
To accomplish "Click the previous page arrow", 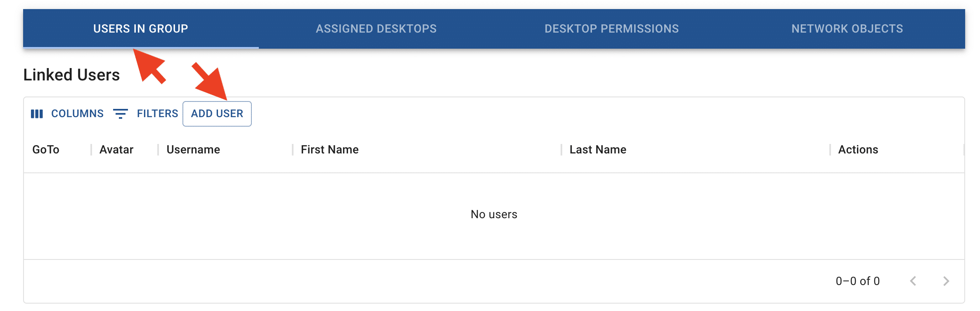I will (913, 281).
